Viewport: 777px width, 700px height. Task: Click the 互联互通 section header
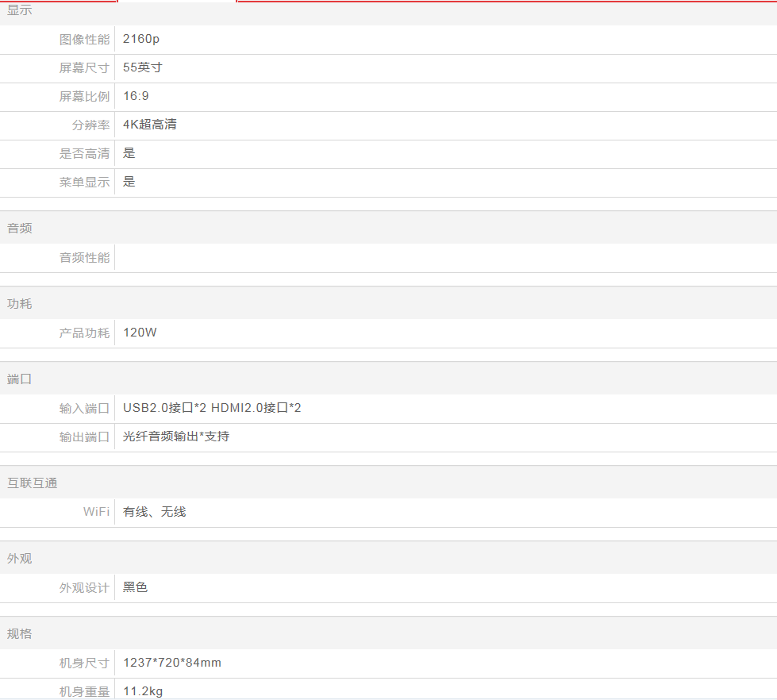[x=33, y=483]
